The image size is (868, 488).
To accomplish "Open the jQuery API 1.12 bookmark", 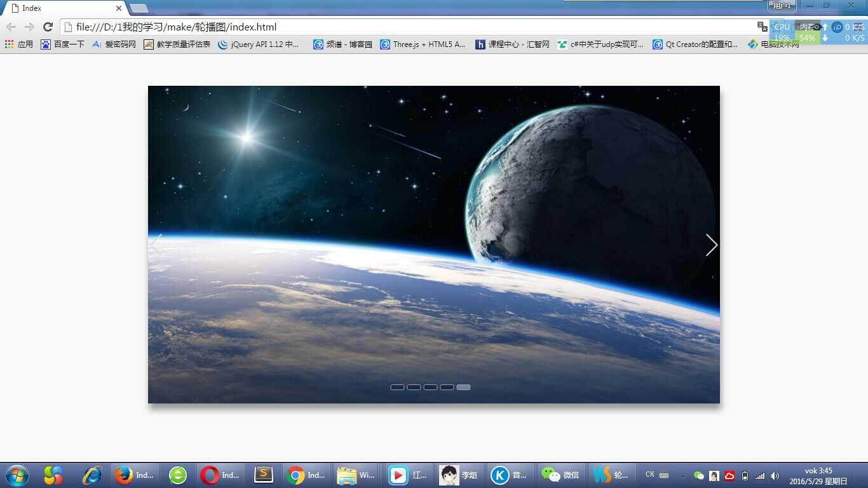I will (x=258, y=44).
